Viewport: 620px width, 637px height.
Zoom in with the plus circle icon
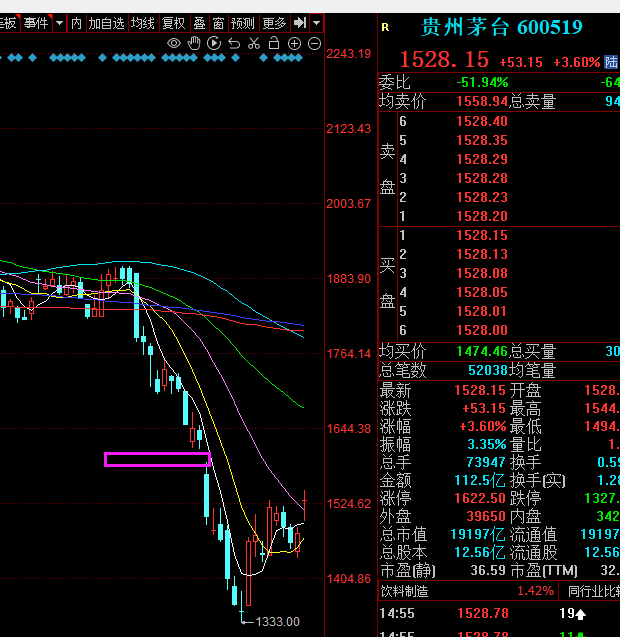[x=294, y=43]
